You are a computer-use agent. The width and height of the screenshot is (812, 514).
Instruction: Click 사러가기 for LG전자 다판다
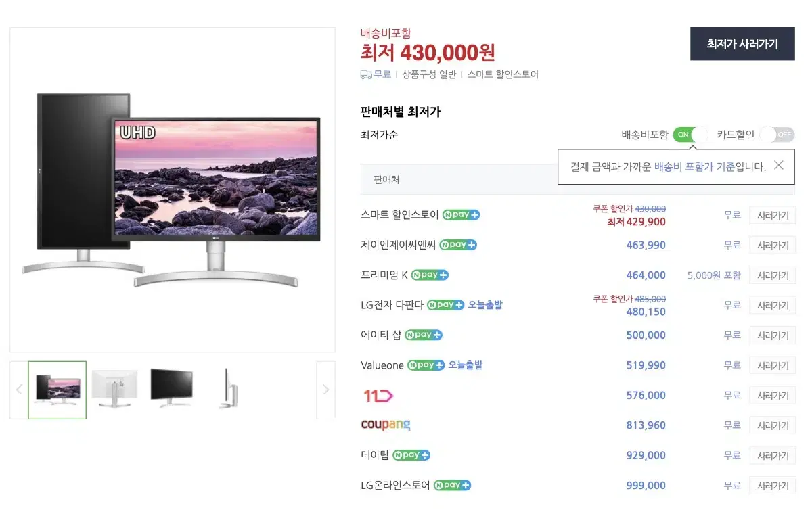coord(773,306)
